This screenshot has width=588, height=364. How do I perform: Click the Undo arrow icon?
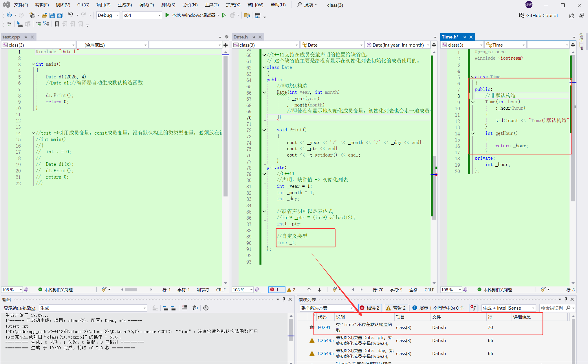click(70, 15)
